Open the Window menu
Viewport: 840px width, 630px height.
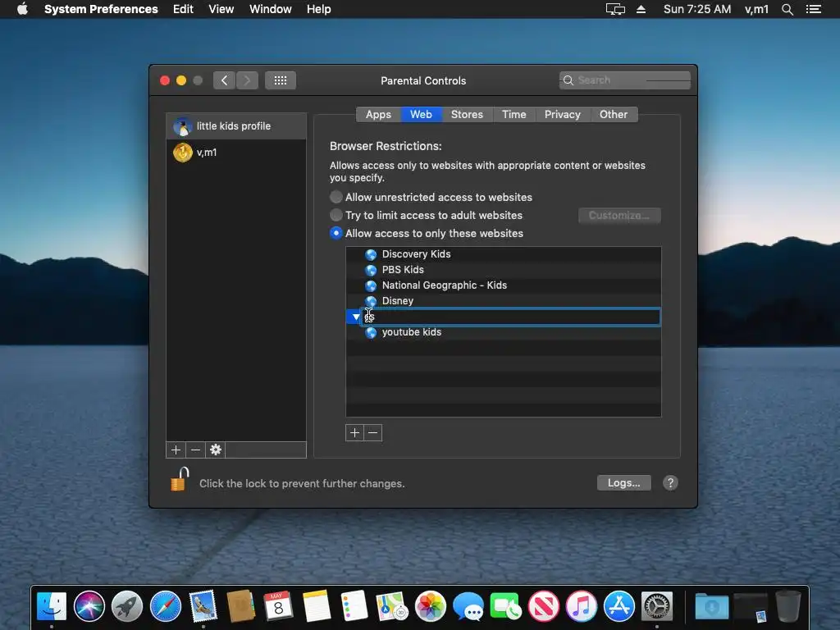[x=271, y=9]
